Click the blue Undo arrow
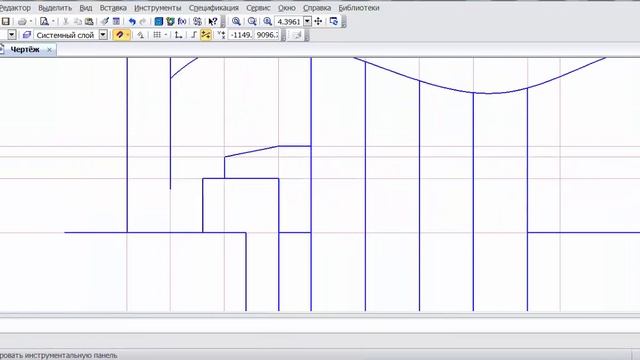The width and height of the screenshot is (640, 360). (x=132, y=22)
